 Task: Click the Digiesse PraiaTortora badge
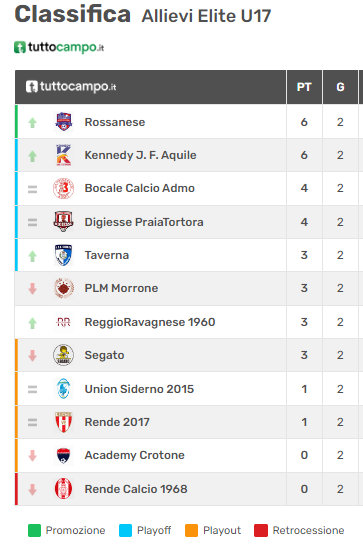point(63,222)
